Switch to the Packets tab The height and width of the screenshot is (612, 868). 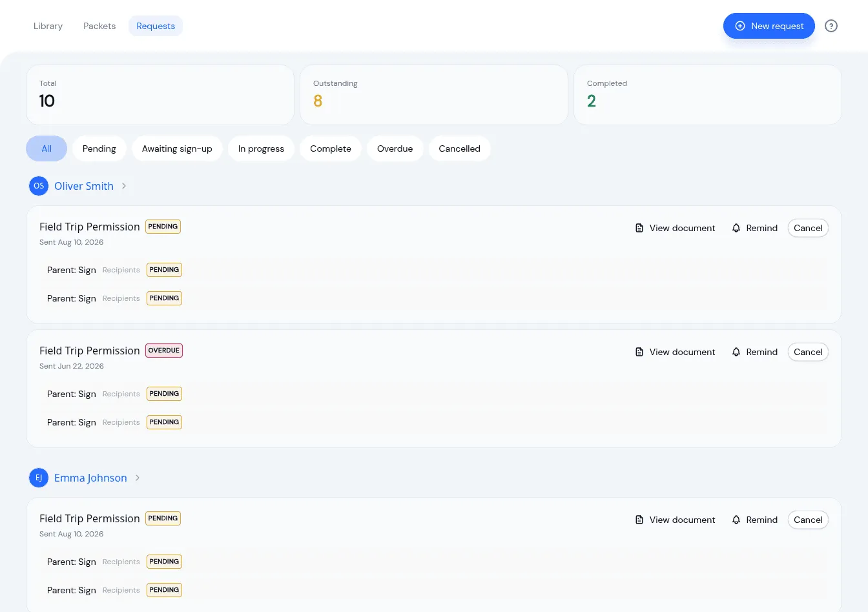pyautogui.click(x=99, y=26)
